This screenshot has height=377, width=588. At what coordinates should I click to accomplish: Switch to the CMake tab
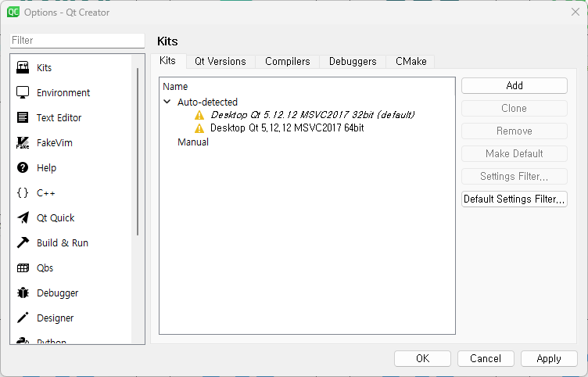[411, 62]
